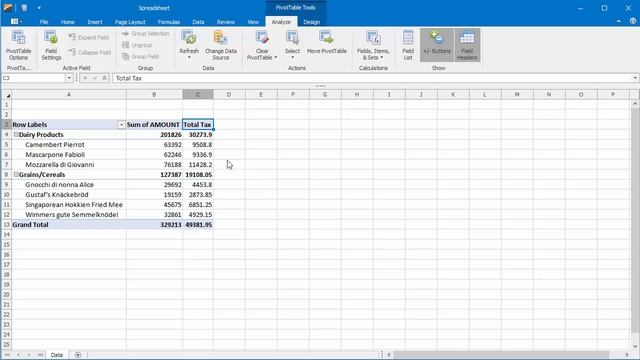Switch to the Formulas tab
Image resolution: width=640 pixels, height=360 pixels.
click(169, 22)
